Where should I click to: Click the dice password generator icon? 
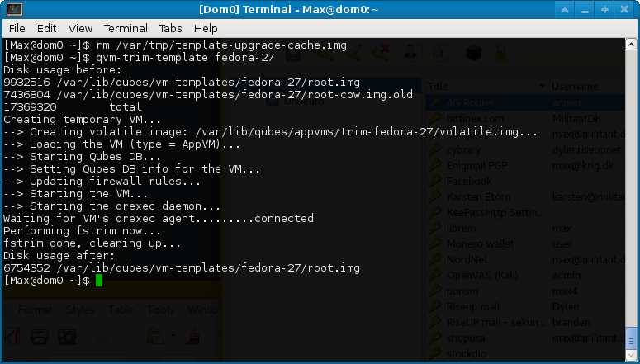coord(473,53)
